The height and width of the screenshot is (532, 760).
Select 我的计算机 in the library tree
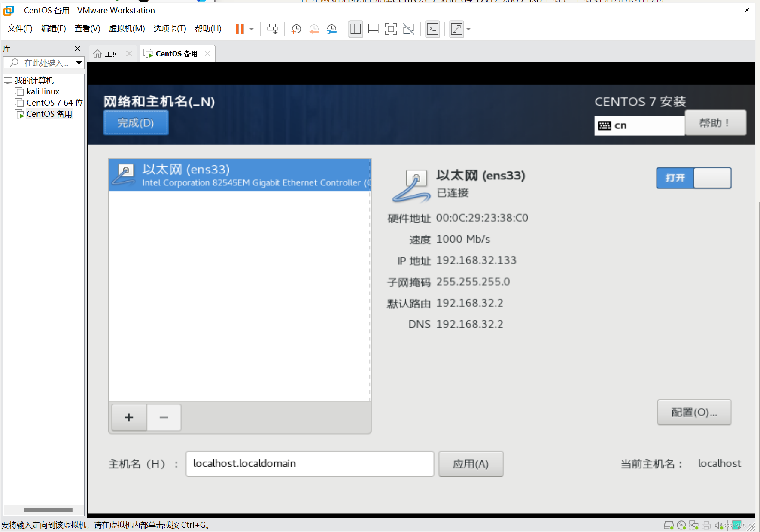click(34, 80)
